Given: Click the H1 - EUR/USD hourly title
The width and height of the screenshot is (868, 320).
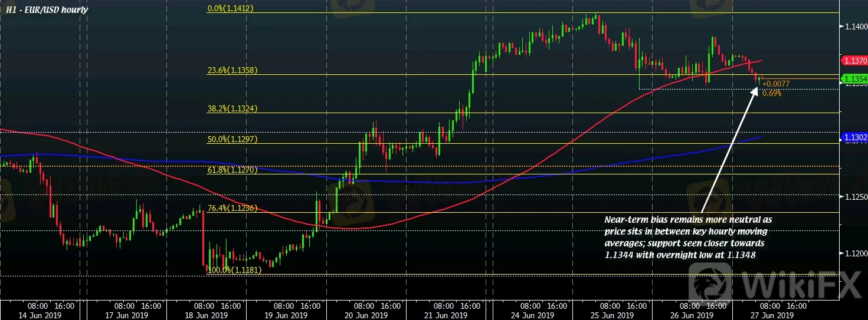Looking at the screenshot, I should click(48, 10).
